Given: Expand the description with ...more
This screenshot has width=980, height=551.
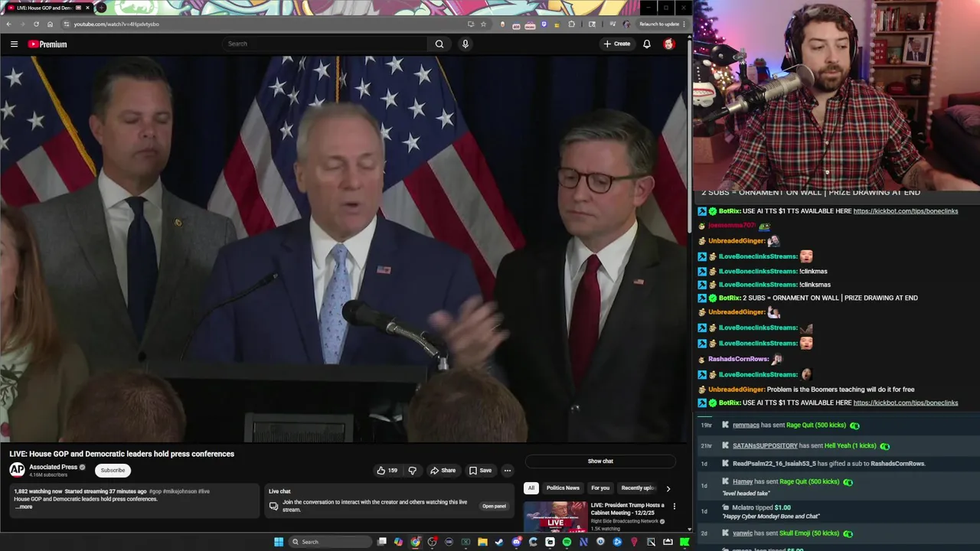Looking at the screenshot, I should tap(24, 507).
